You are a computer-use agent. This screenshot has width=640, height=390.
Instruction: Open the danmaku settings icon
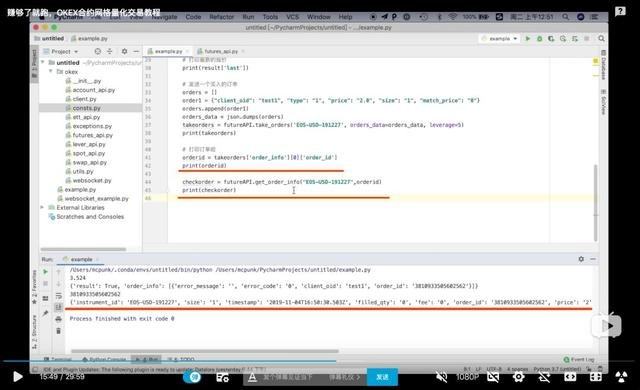pyautogui.click(x=222, y=377)
